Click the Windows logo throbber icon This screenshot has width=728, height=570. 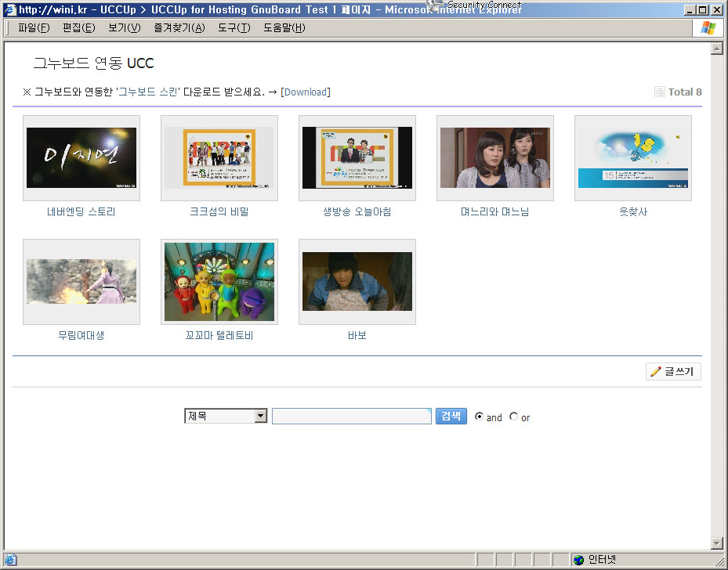708,28
